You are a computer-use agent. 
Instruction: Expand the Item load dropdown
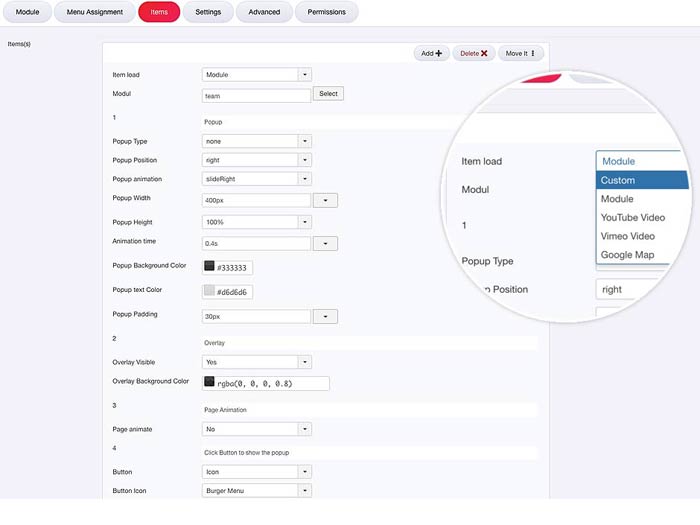click(256, 74)
